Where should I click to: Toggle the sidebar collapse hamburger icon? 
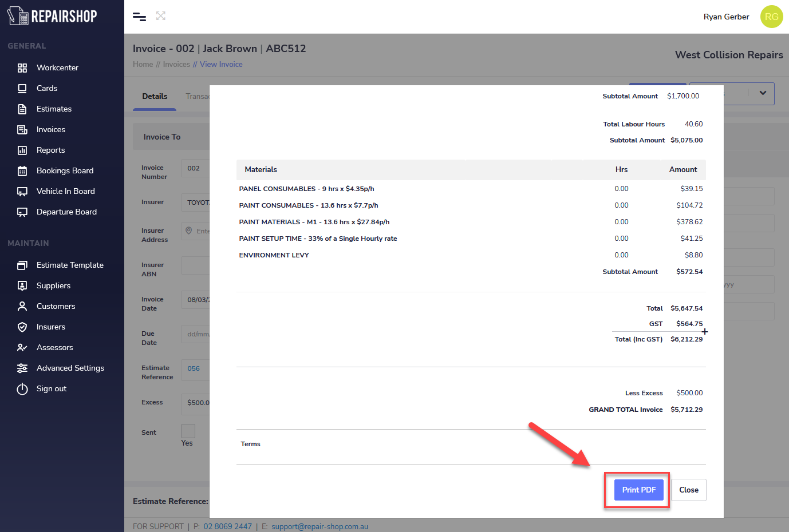pyautogui.click(x=139, y=17)
